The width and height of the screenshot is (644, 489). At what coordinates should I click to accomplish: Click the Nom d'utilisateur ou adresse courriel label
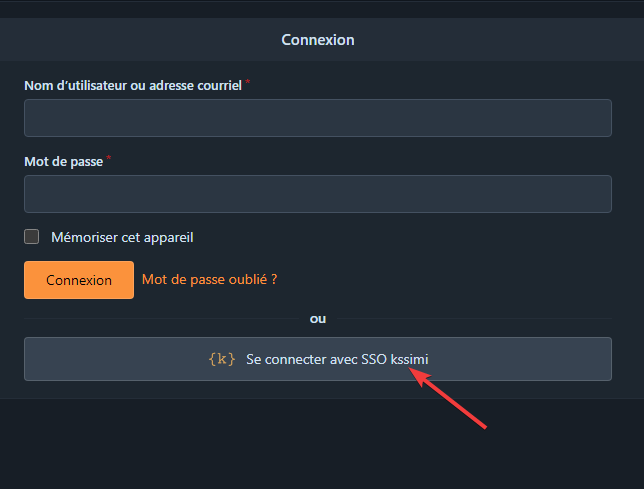point(133,85)
